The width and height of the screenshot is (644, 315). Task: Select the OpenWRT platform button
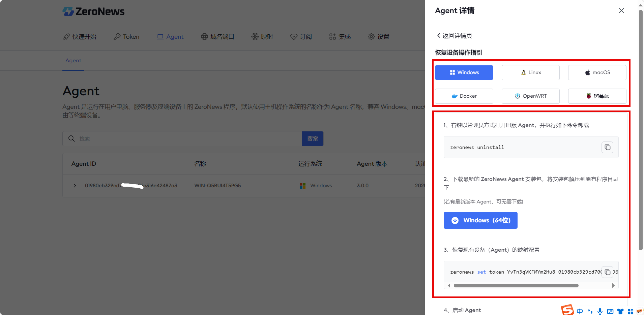pos(531,96)
